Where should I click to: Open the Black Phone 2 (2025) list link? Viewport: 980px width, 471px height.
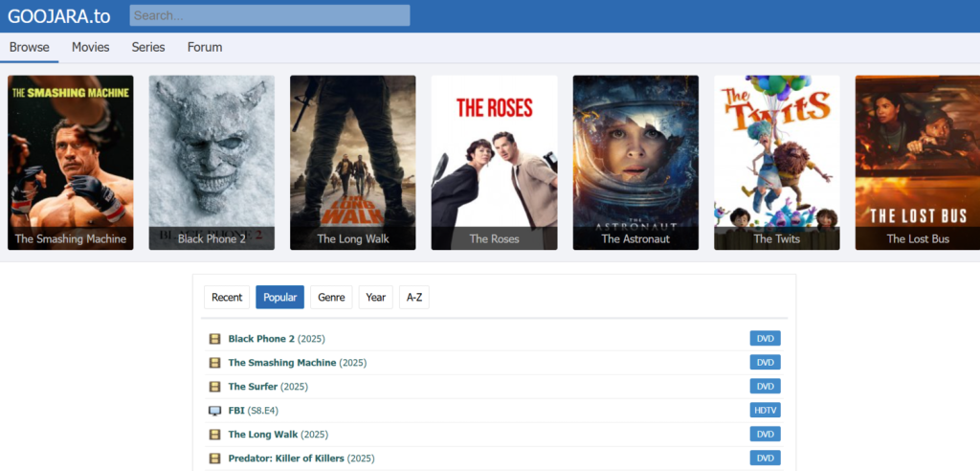[x=277, y=339]
